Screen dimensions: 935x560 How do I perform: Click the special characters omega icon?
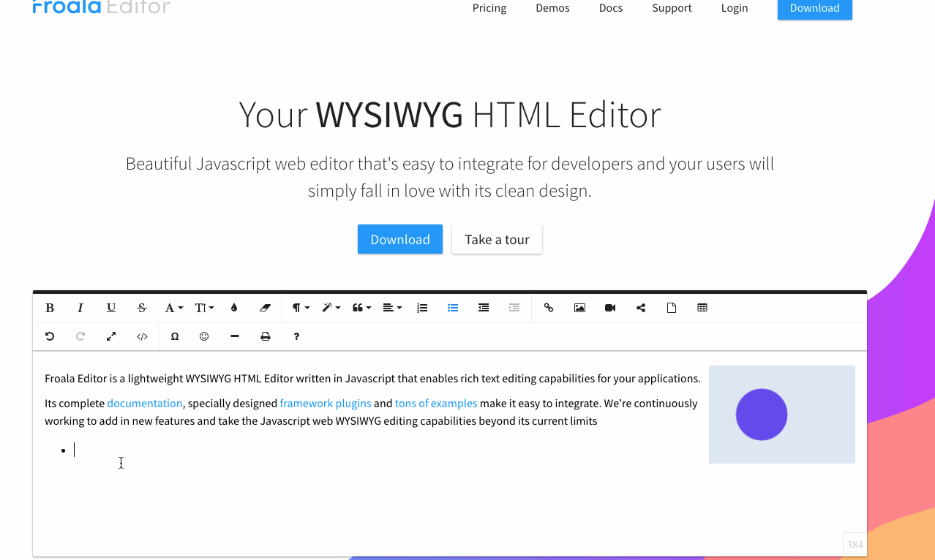click(175, 336)
